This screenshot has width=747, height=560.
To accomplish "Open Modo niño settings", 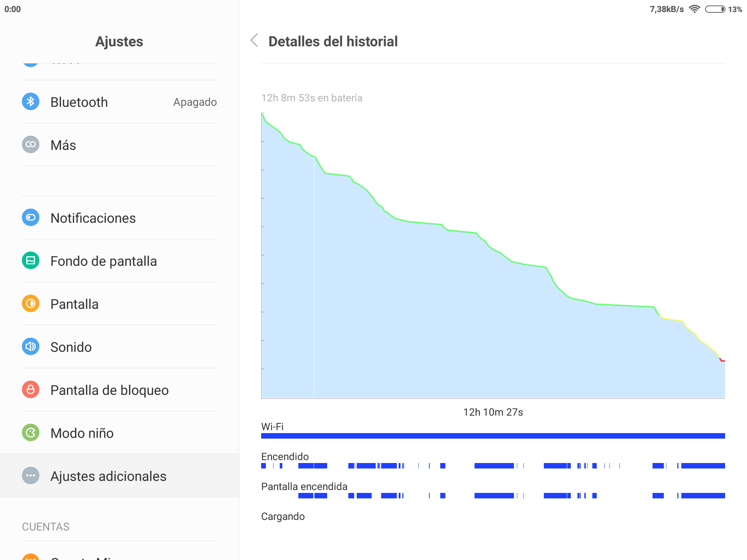I will (119, 433).
